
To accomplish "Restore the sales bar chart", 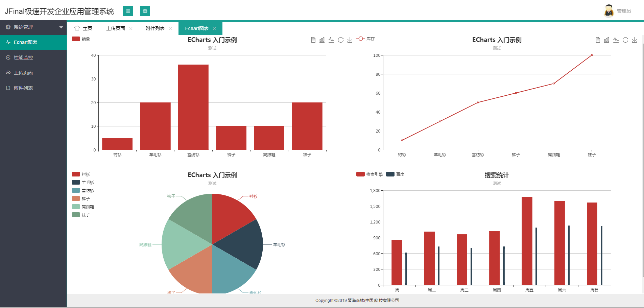I will tap(341, 40).
